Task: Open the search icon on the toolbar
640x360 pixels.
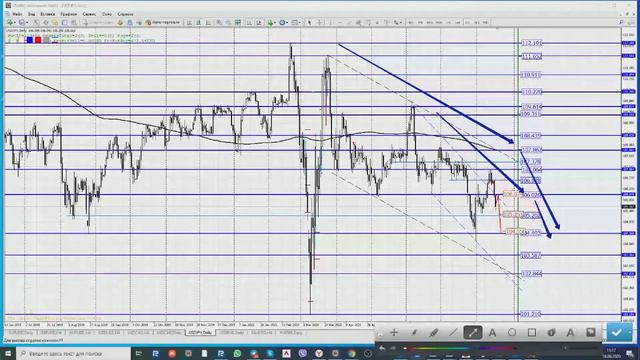Action: tap(620, 22)
